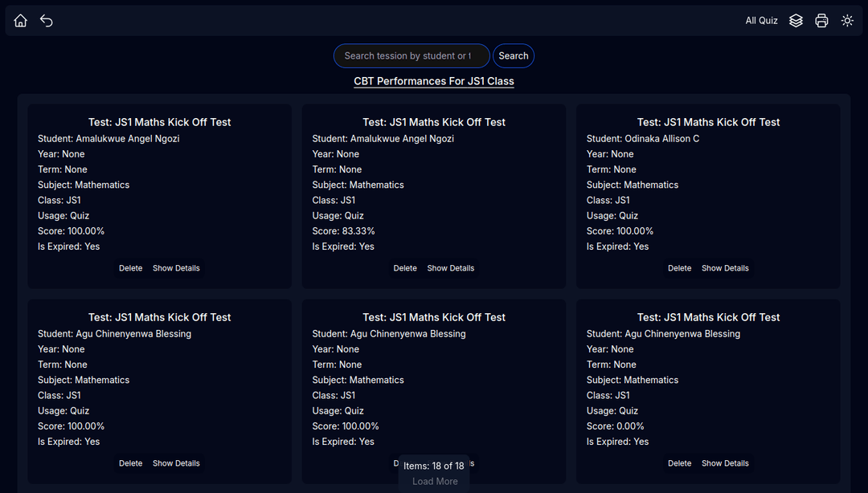Toggle light mode with the sun icon

[x=847, y=20]
